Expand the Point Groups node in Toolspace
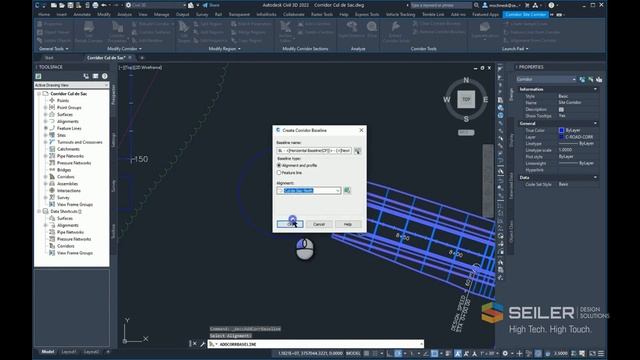This screenshot has width=640, height=360. [x=45, y=107]
